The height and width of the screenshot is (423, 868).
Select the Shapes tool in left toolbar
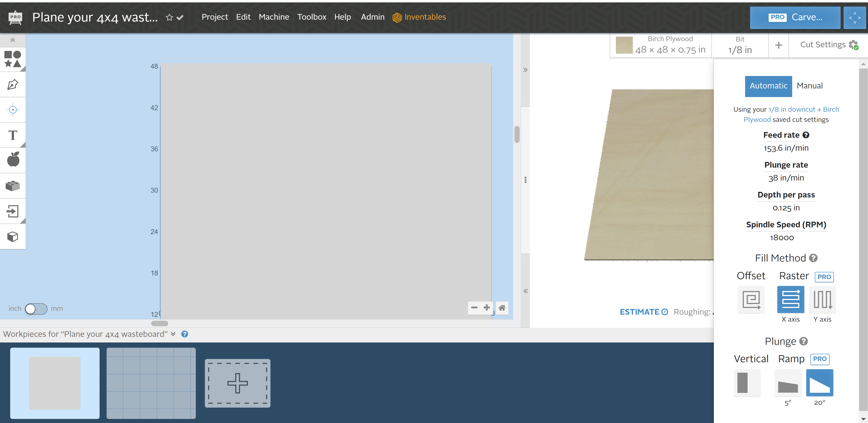coord(12,59)
